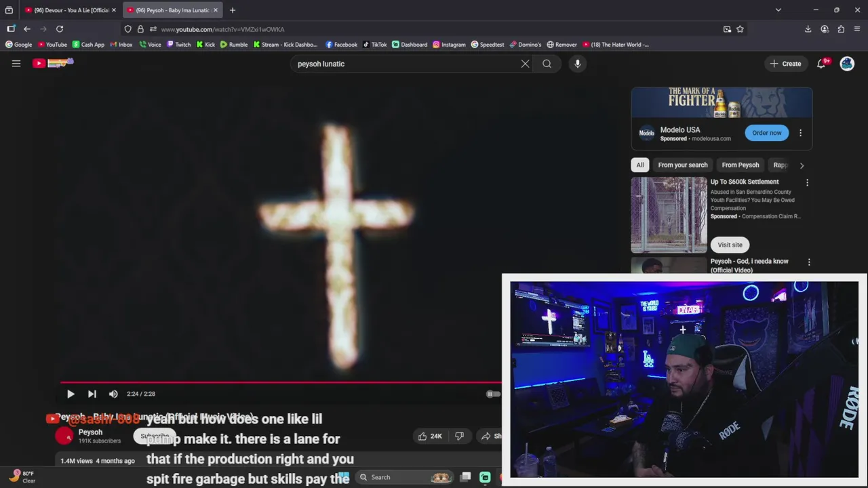Seek on the red video progress bar

[281, 382]
